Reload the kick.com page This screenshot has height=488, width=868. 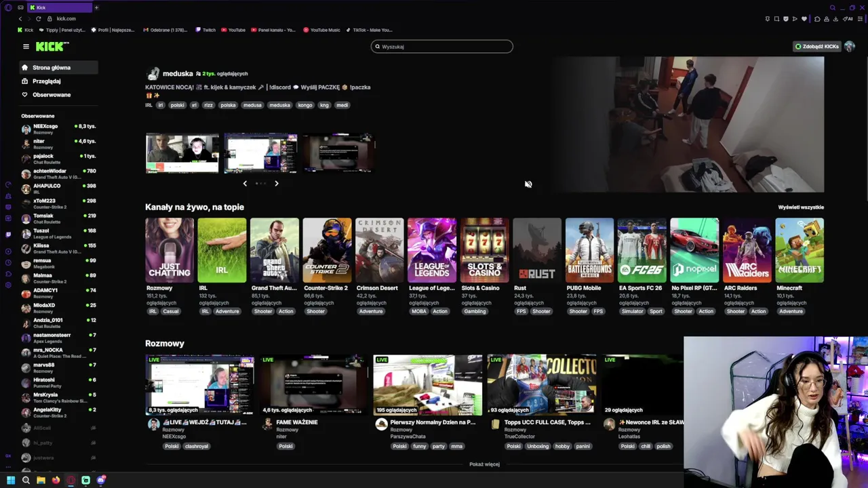tap(38, 18)
